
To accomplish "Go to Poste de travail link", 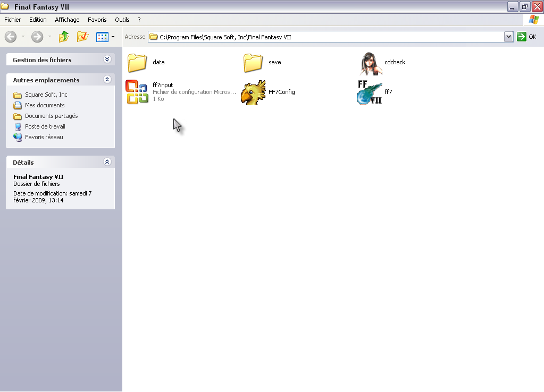I will (45, 126).
